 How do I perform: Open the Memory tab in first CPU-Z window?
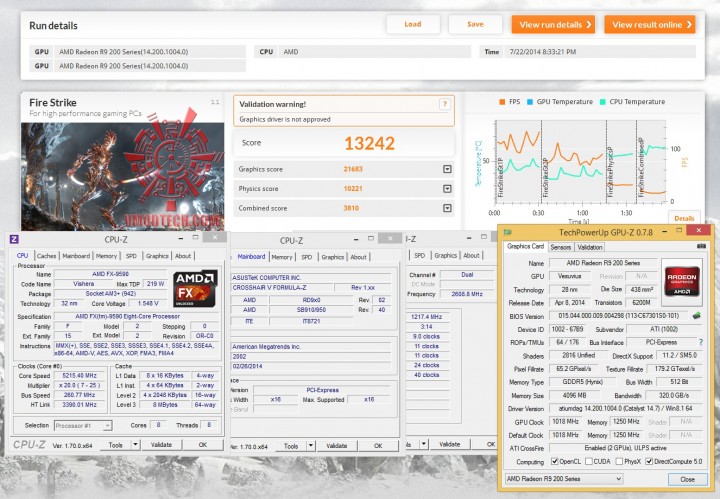[x=107, y=256]
